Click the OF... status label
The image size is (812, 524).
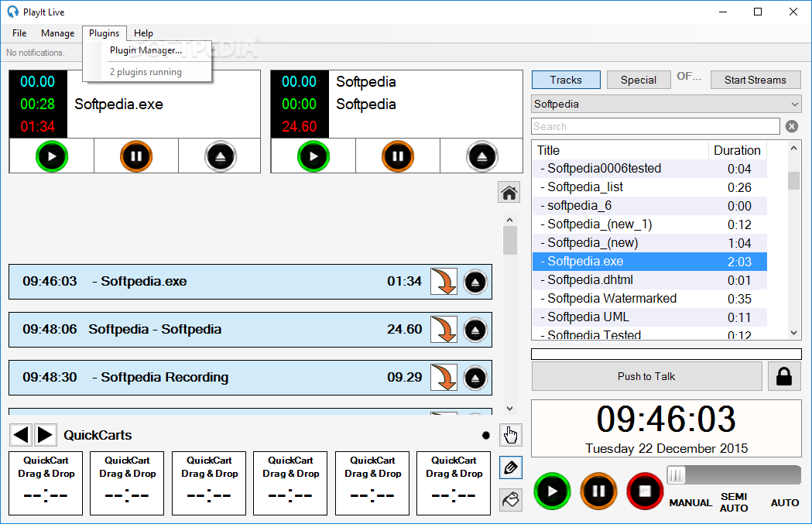[689, 77]
